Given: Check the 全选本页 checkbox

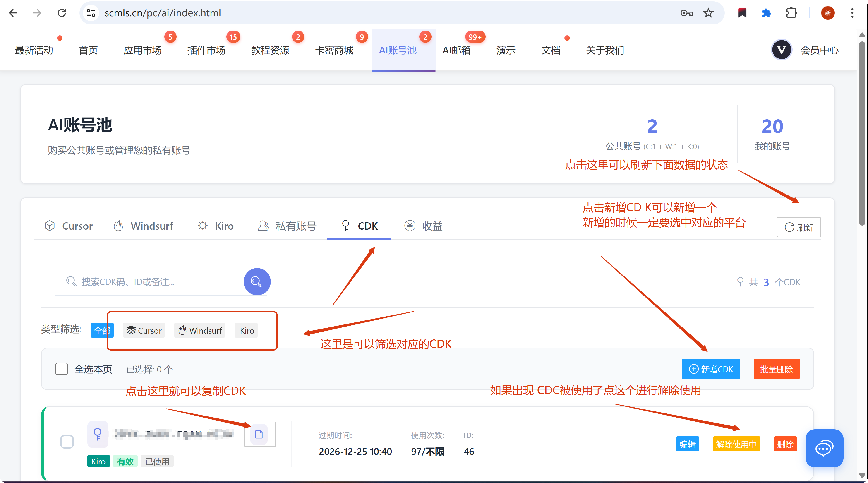Looking at the screenshot, I should click(61, 369).
